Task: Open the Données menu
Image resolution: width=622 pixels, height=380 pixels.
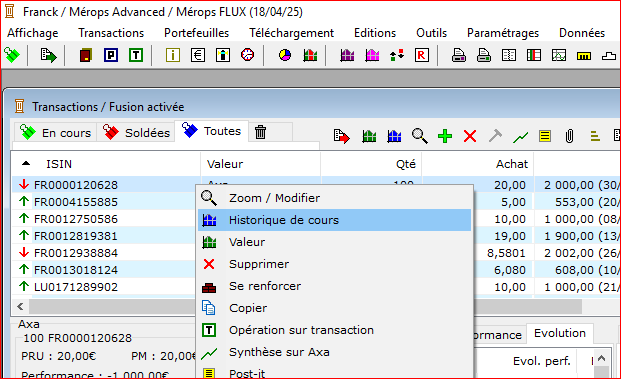Action: (582, 33)
